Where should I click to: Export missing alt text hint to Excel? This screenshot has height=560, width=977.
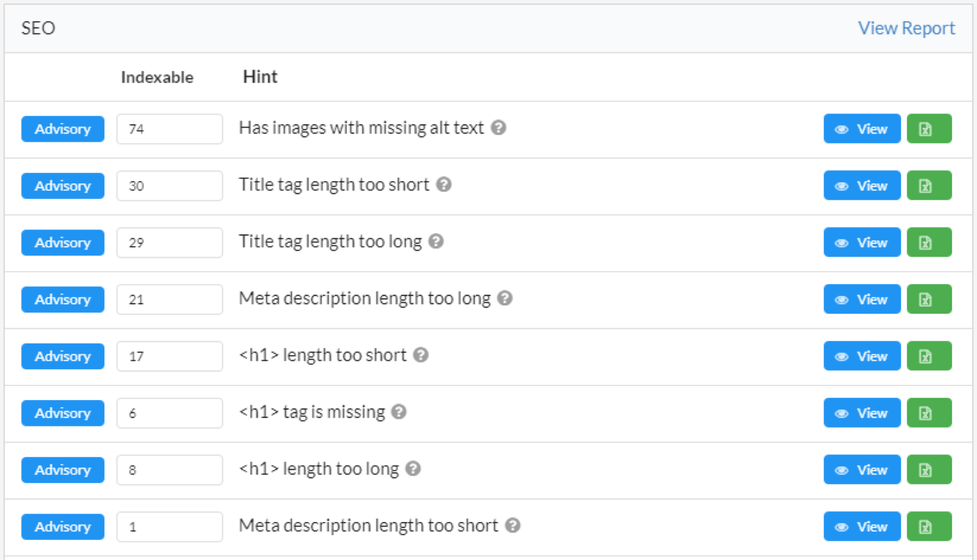[929, 129]
